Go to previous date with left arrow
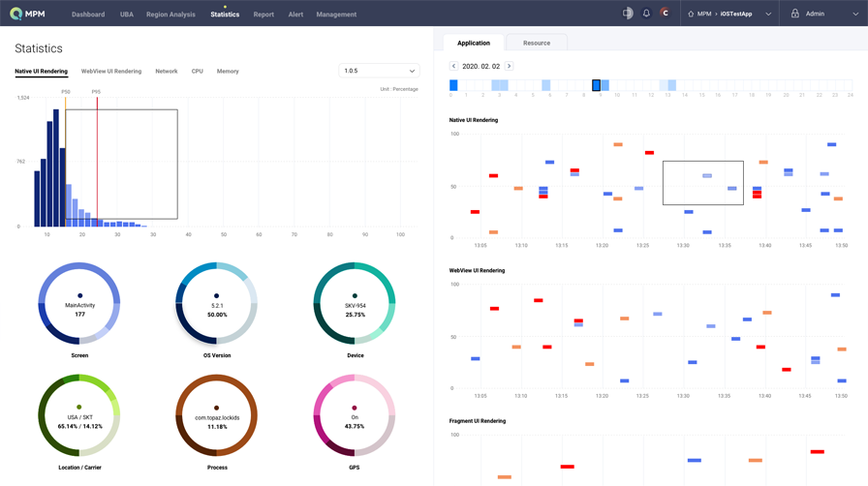This screenshot has height=486, width=868. click(453, 66)
